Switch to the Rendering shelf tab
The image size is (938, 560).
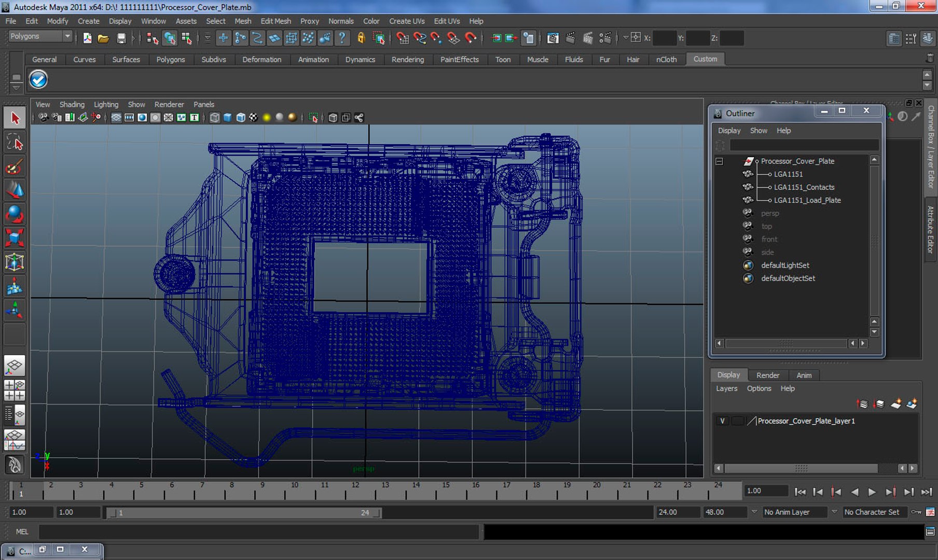407,60
